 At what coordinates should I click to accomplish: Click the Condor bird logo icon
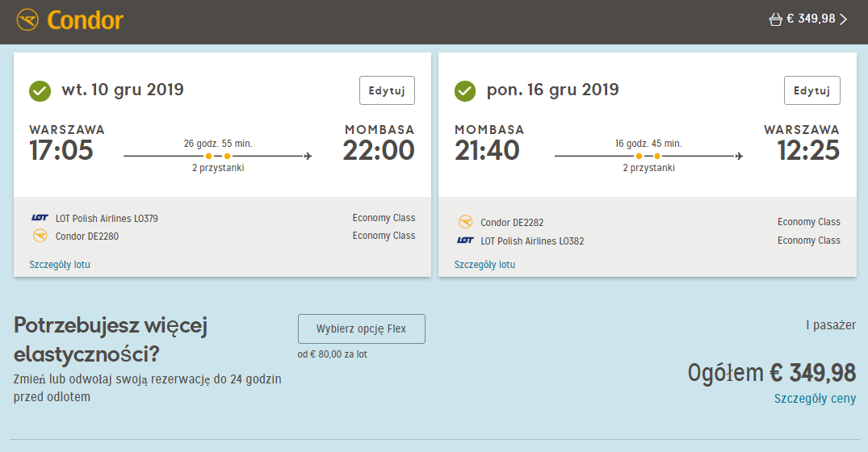coord(27,20)
